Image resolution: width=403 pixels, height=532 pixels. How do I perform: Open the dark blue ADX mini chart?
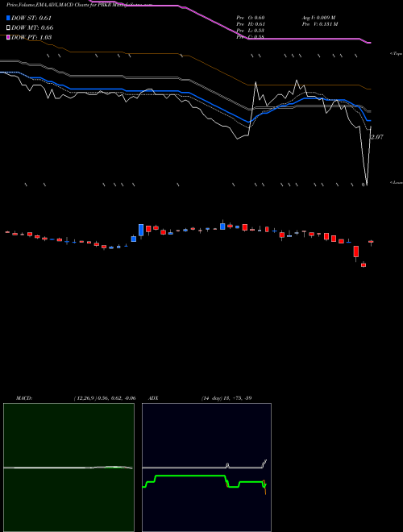206,468
